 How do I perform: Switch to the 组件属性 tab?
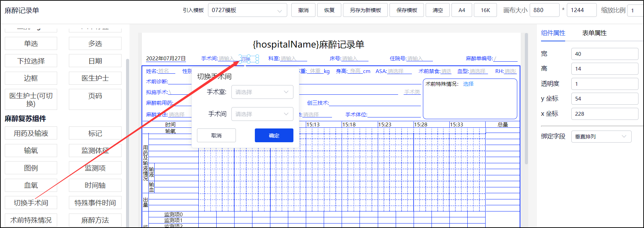click(x=553, y=33)
